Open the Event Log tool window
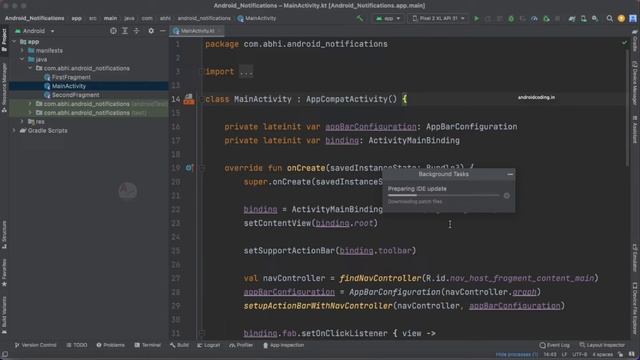640x360 pixels. click(x=554, y=345)
